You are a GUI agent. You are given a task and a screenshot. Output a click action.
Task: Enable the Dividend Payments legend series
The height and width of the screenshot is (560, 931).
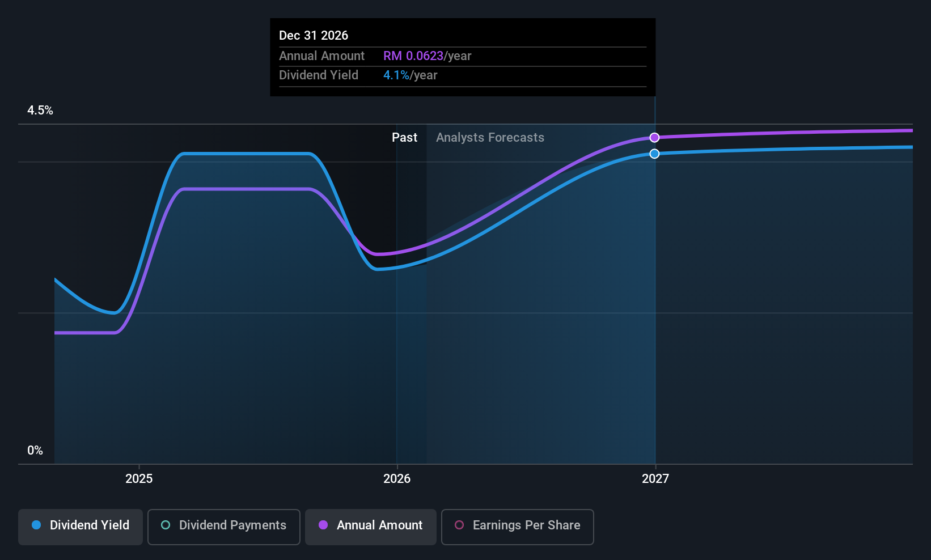[x=223, y=527]
